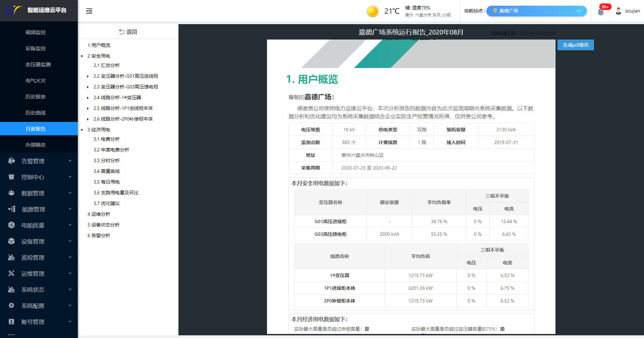Jump to 3.2 年度电费分析 section
Image resolution: width=644 pixels, height=338 pixels.
point(111,150)
